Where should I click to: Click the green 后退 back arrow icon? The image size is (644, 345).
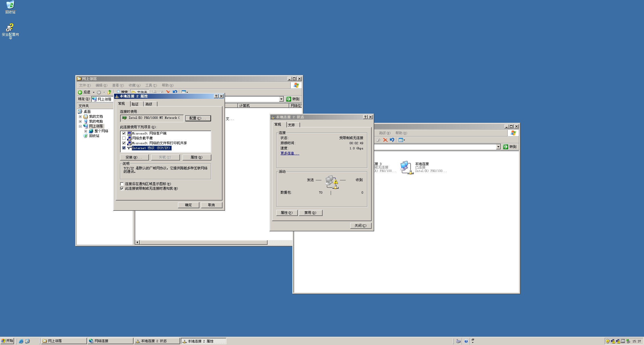80,92
